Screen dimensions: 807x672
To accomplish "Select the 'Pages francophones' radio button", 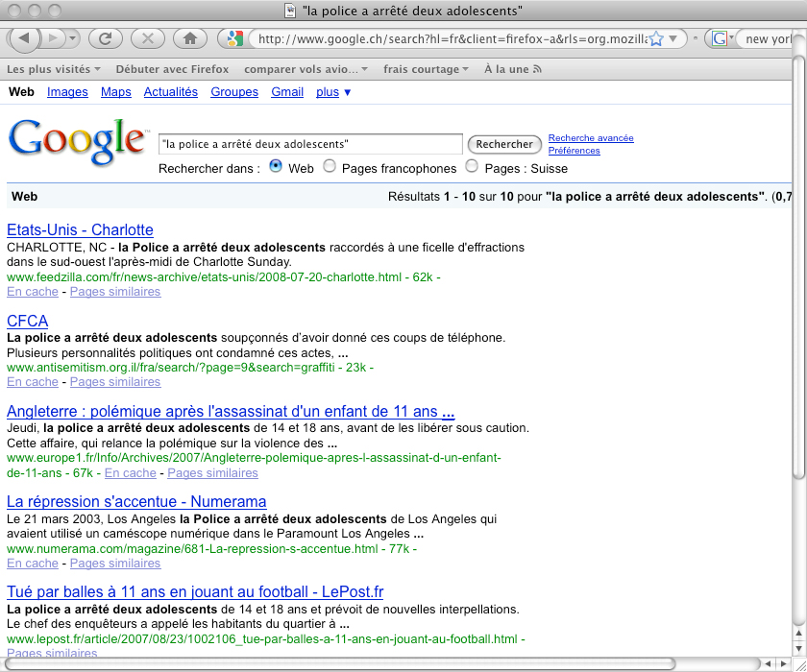I will (330, 166).
